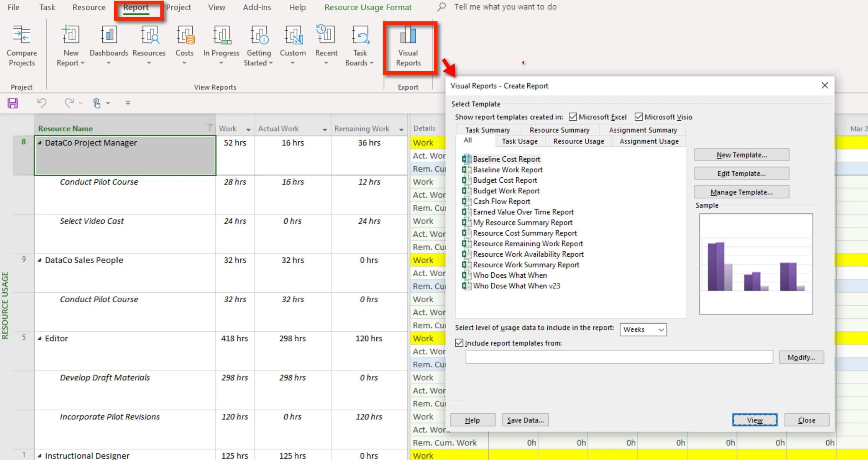
Task: Open the Work column dropdown arrow
Action: (x=248, y=130)
